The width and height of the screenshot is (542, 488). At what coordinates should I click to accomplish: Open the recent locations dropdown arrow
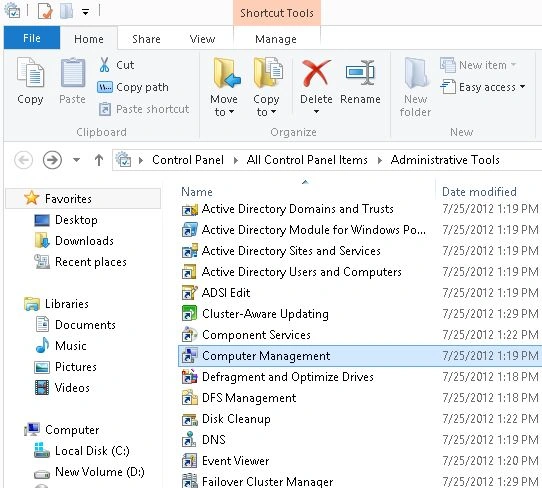point(76,160)
